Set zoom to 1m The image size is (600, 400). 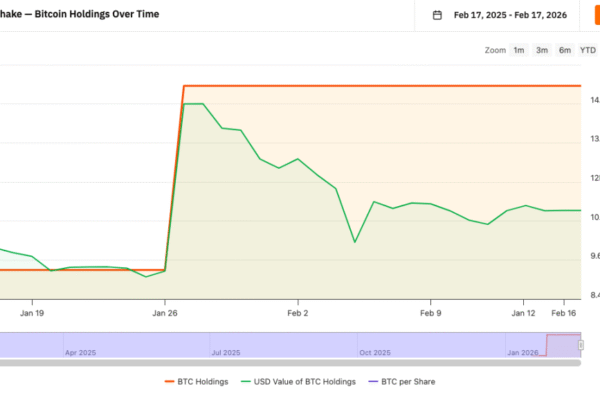tap(519, 50)
